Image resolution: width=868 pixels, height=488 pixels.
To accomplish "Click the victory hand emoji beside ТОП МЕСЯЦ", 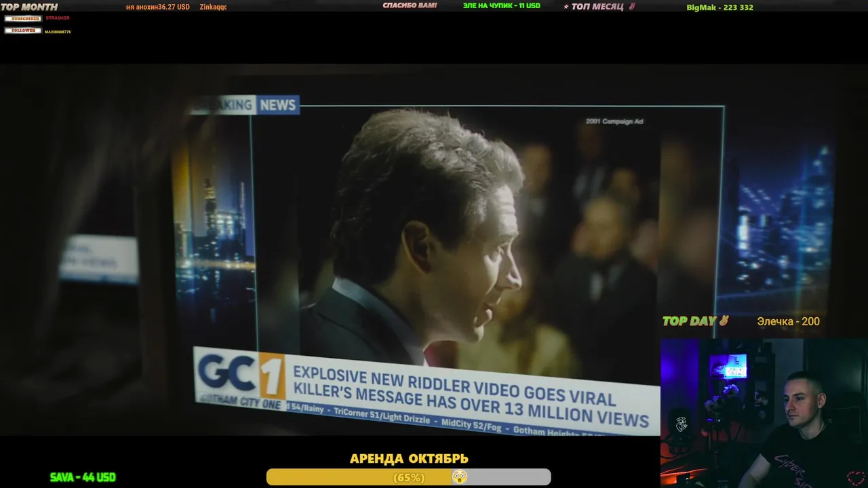I will coord(632,6).
